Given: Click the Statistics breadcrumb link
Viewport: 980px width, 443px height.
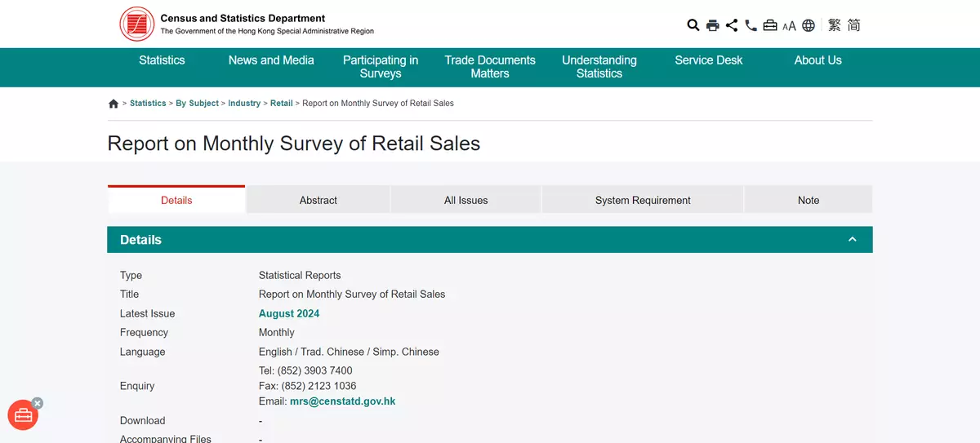Looking at the screenshot, I should (x=148, y=104).
